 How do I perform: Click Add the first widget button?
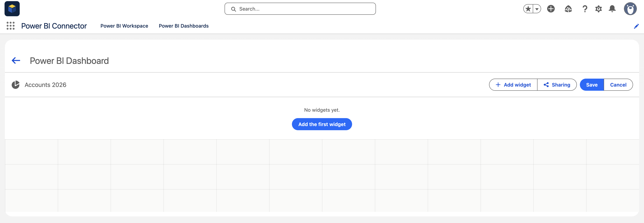click(322, 124)
